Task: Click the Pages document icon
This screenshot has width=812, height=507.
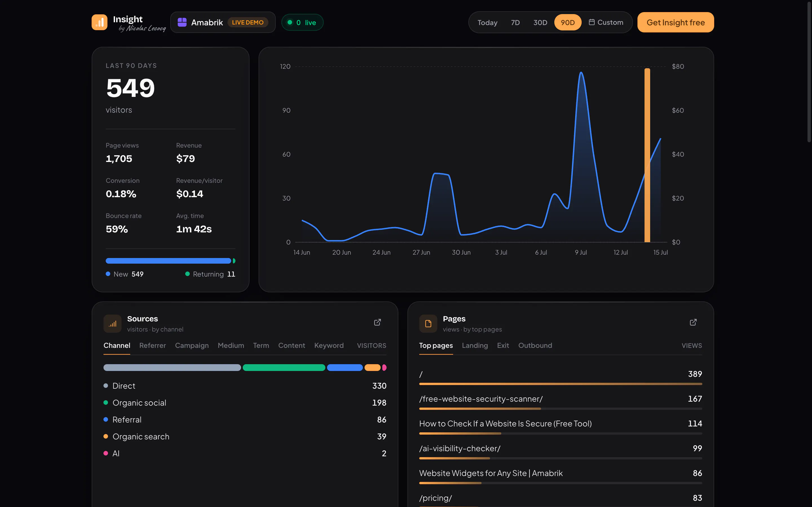Action: (x=428, y=324)
